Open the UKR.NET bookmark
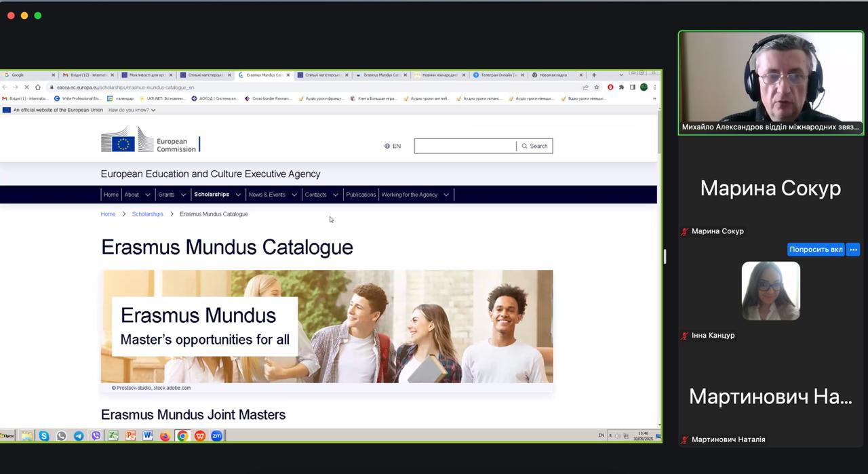The image size is (868, 474). pyautogui.click(x=162, y=98)
